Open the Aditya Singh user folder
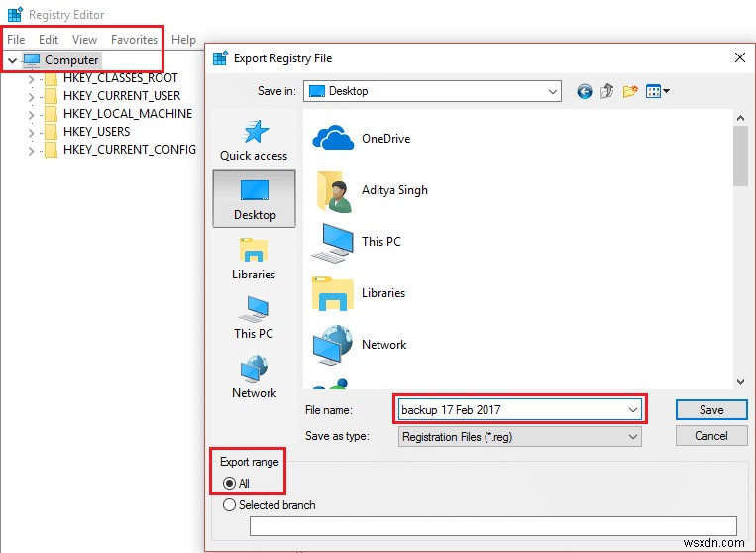The image size is (756, 553). pos(371,190)
